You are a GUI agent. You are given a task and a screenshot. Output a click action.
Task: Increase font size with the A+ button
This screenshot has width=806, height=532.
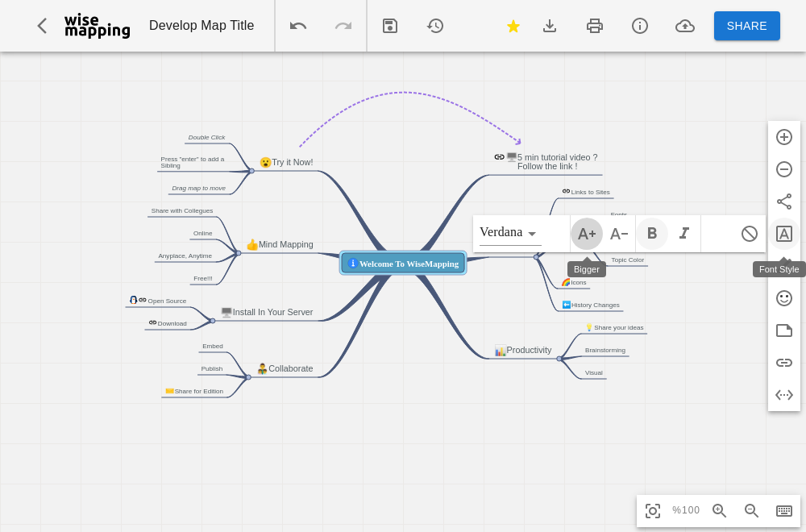coord(587,234)
